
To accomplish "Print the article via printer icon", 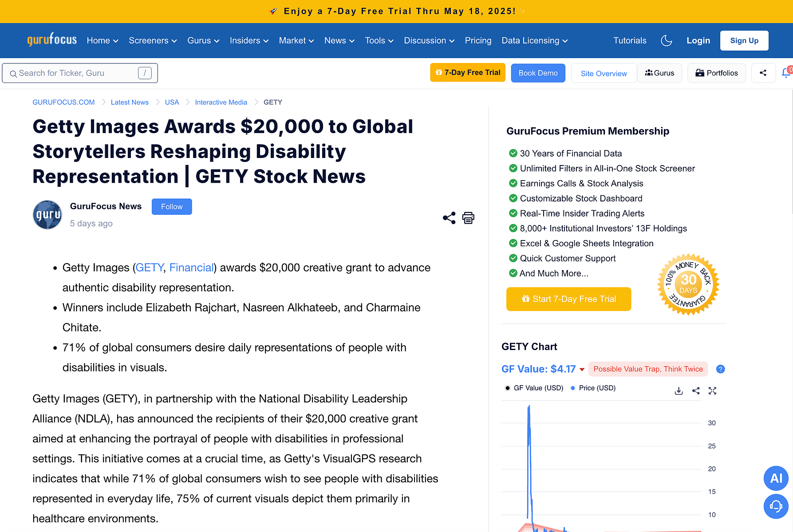I will click(468, 218).
